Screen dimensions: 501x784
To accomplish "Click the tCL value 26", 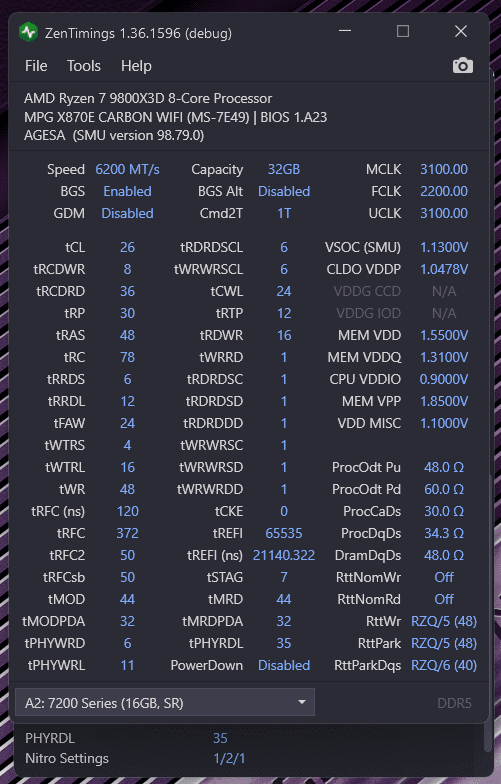I will click(128, 248).
